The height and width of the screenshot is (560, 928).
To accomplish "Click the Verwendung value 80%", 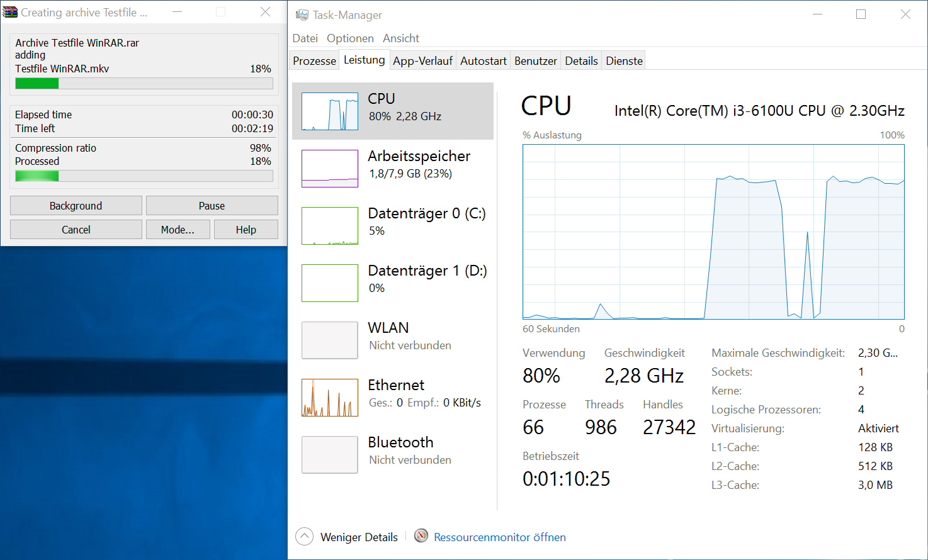I will pyautogui.click(x=541, y=376).
